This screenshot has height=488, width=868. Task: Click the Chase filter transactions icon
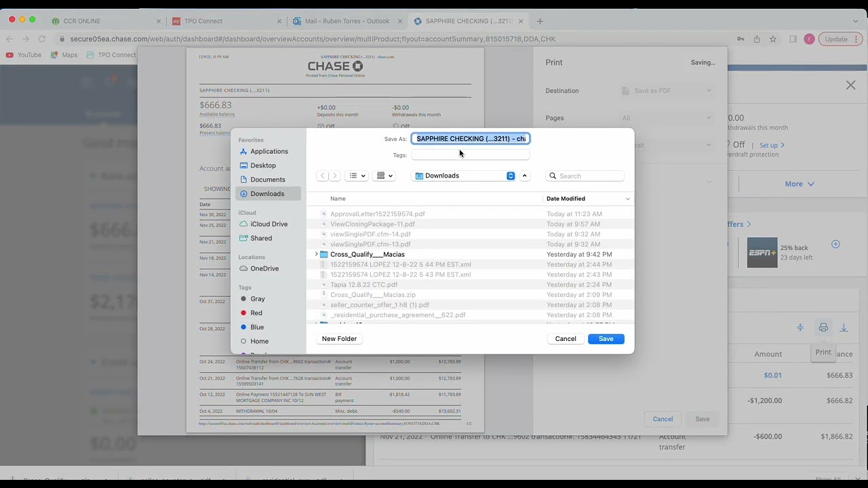800,328
